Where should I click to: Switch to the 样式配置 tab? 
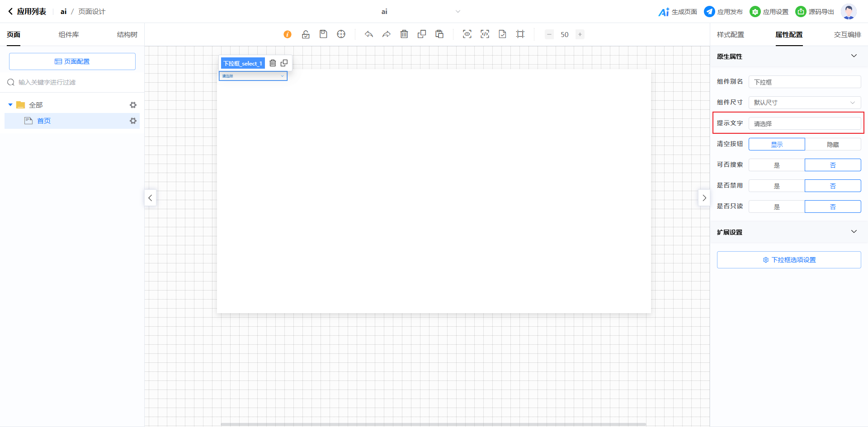coord(730,35)
